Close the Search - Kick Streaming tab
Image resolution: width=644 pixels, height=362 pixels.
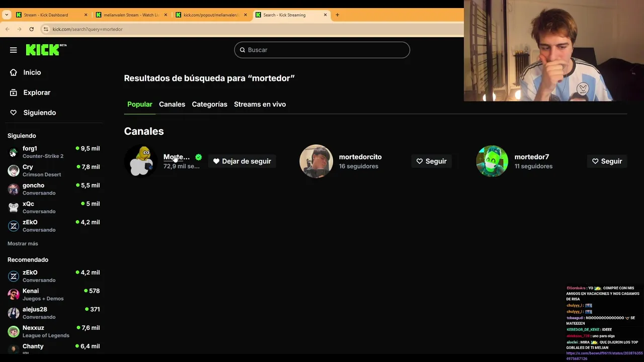pyautogui.click(x=325, y=15)
